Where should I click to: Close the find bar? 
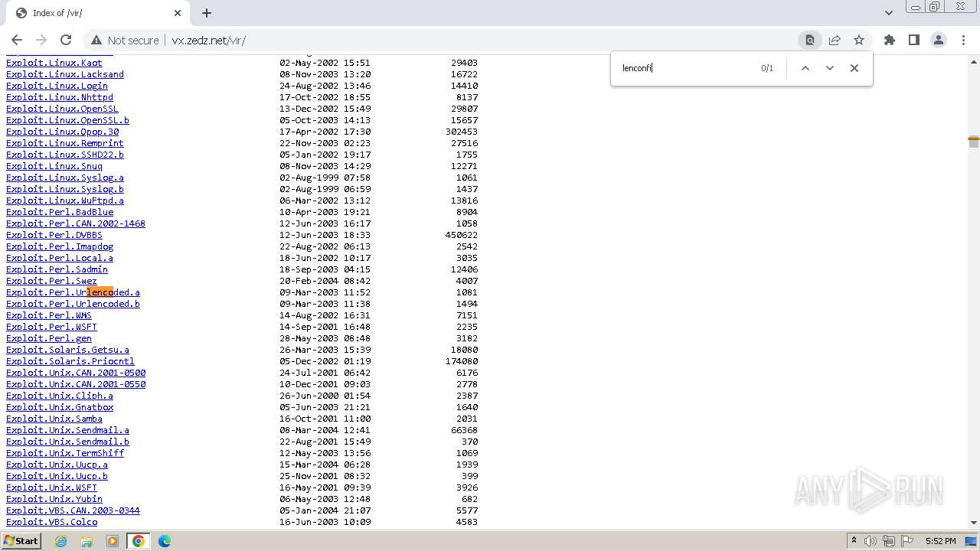(x=854, y=68)
